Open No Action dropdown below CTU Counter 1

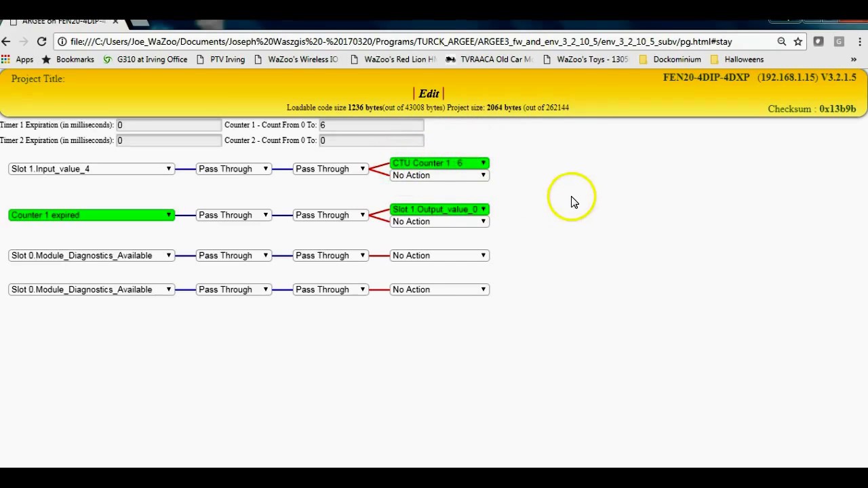click(439, 176)
